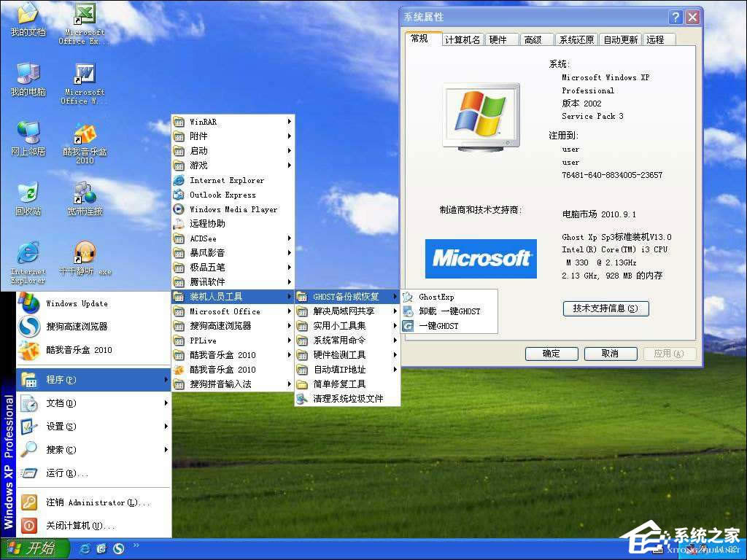
Task: Click the 技术支持信息(S) button
Action: pos(605,308)
